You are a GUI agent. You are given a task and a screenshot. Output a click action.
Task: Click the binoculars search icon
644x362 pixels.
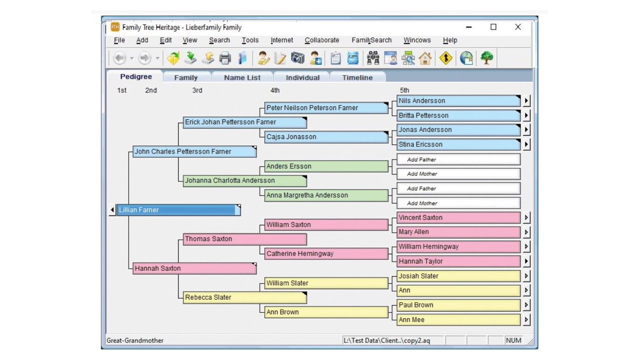point(373,58)
